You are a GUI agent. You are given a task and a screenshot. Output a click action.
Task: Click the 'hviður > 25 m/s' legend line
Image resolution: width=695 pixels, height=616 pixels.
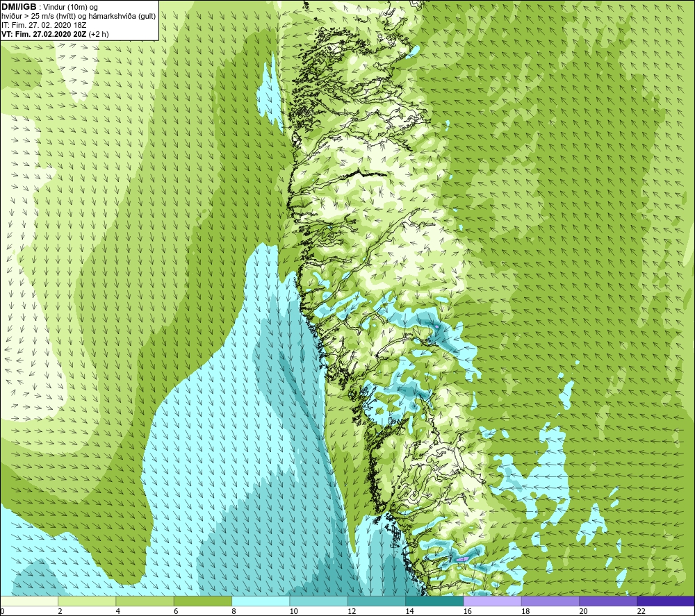point(79,17)
